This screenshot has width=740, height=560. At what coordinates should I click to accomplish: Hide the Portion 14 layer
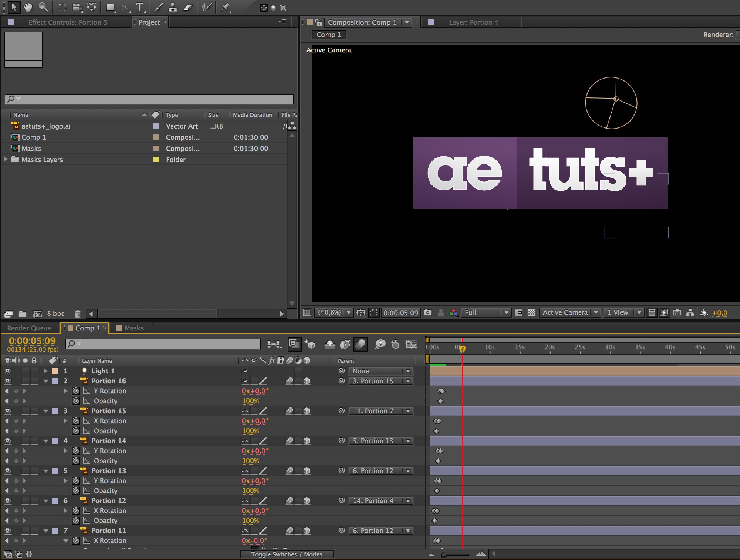point(8,441)
